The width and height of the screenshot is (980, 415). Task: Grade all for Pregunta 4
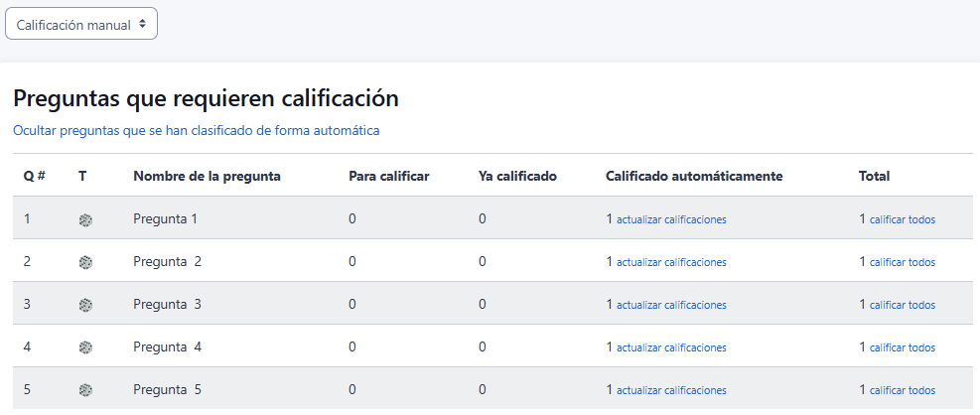pos(902,348)
